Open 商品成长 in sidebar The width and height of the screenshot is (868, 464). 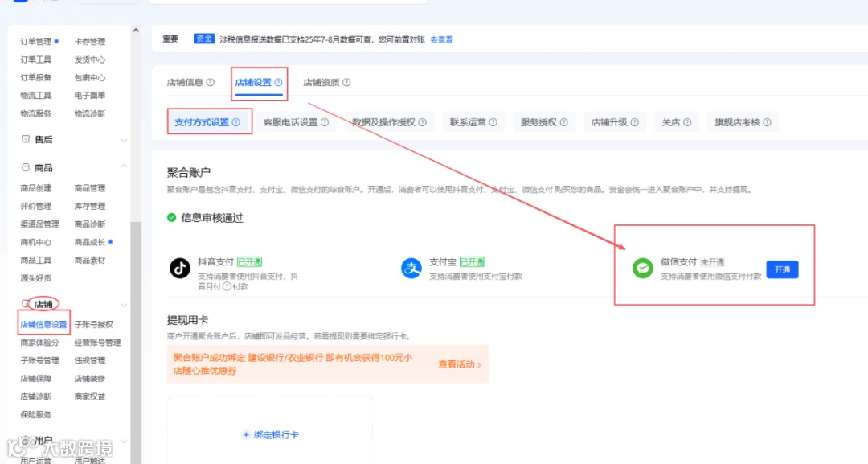(x=90, y=242)
